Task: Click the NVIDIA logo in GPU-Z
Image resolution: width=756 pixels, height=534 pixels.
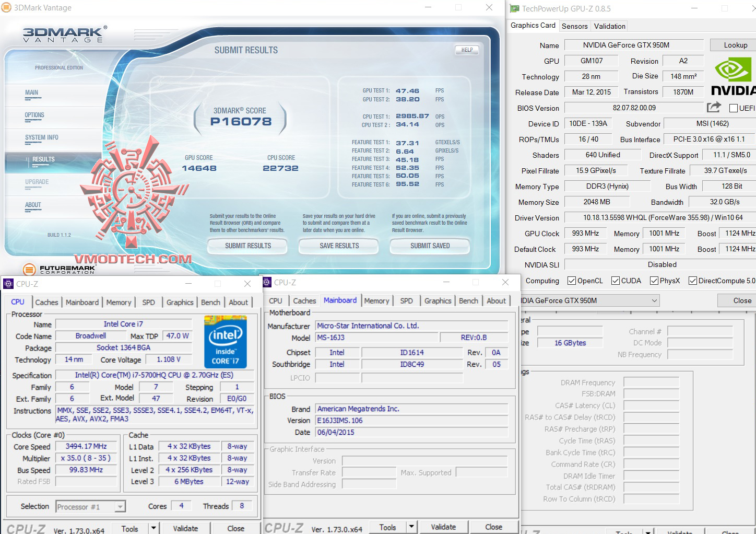Action: click(733, 77)
